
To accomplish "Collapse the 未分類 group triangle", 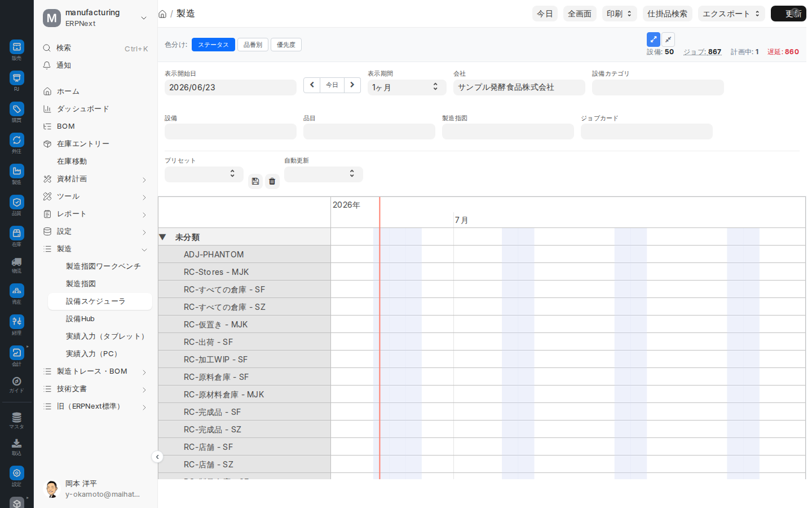I will coord(162,237).
